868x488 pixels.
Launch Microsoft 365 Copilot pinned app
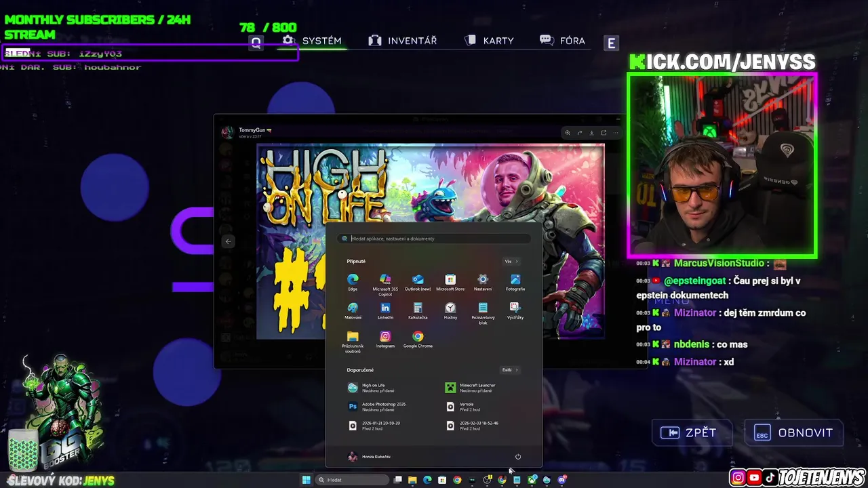[385, 285]
